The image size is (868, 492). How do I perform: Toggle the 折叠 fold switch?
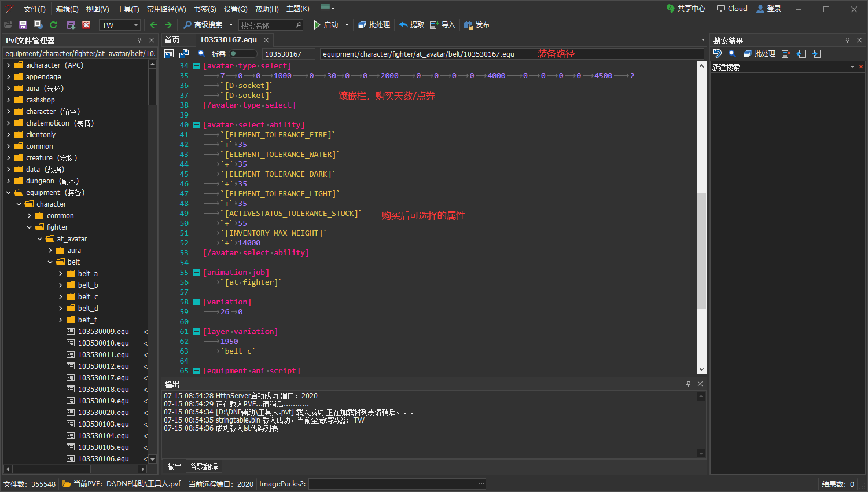242,54
